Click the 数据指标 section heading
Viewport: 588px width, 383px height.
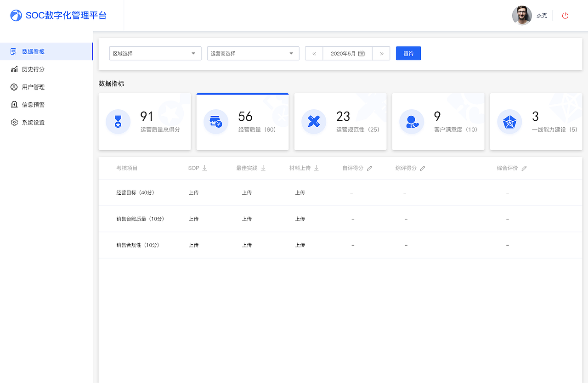[x=111, y=84]
